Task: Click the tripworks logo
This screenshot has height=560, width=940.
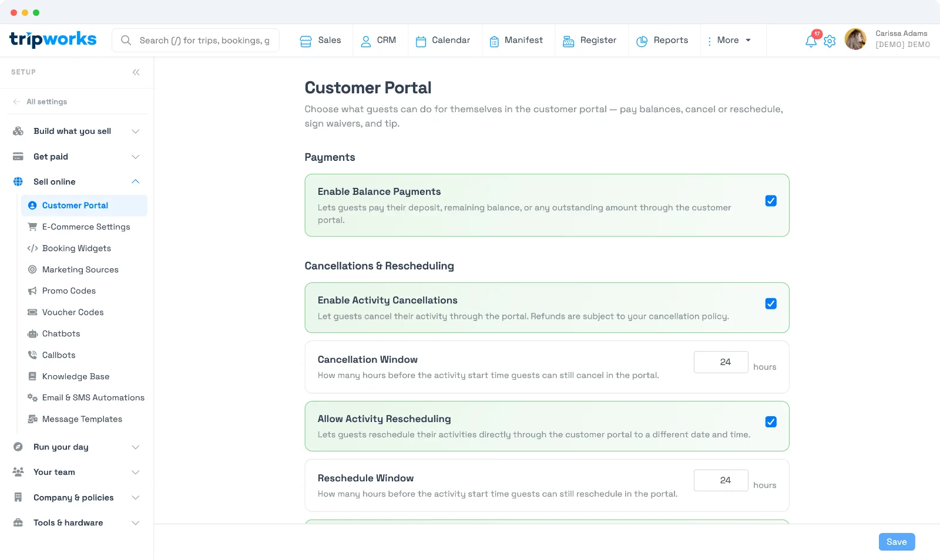Action: point(53,39)
